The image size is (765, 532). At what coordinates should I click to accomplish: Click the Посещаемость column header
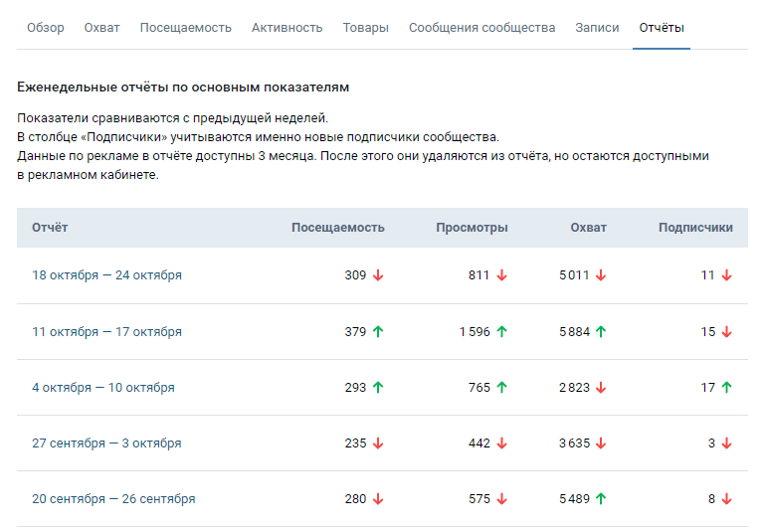pos(338,228)
